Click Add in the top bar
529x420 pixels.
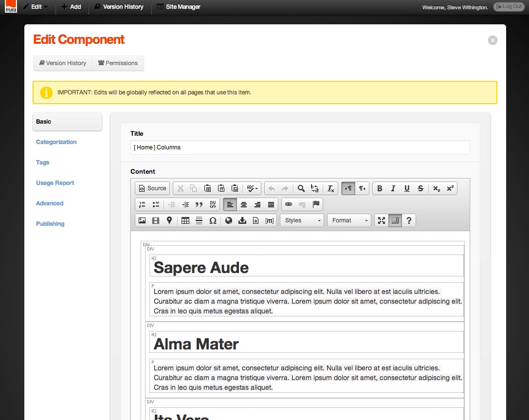click(71, 7)
